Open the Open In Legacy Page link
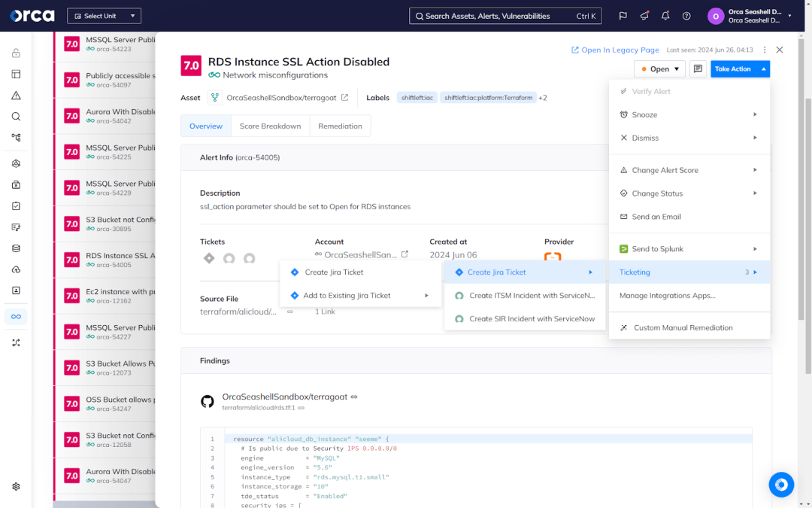The height and width of the screenshot is (508, 812). [615, 50]
